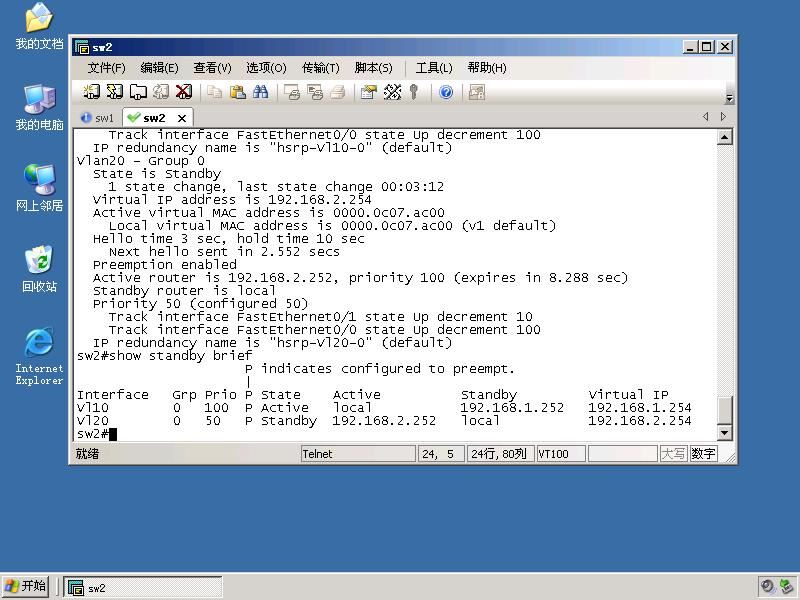The image size is (800, 600).
Task: Click terminal scrollbar down arrow
Action: (724, 433)
